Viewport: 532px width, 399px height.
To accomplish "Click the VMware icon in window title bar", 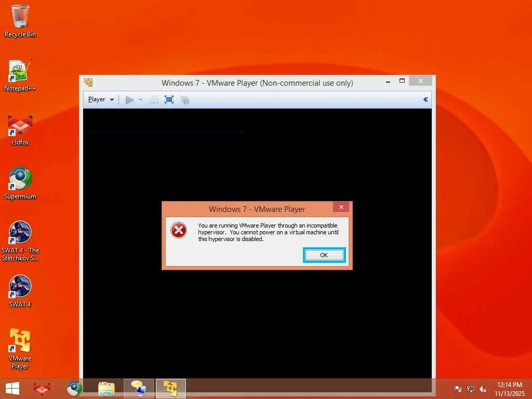I will pos(88,83).
